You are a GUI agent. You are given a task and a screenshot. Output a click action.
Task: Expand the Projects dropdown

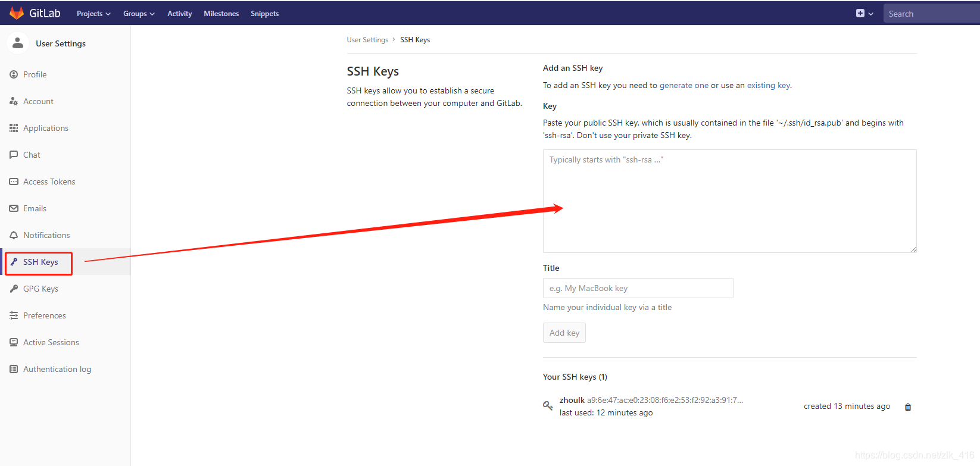93,14
